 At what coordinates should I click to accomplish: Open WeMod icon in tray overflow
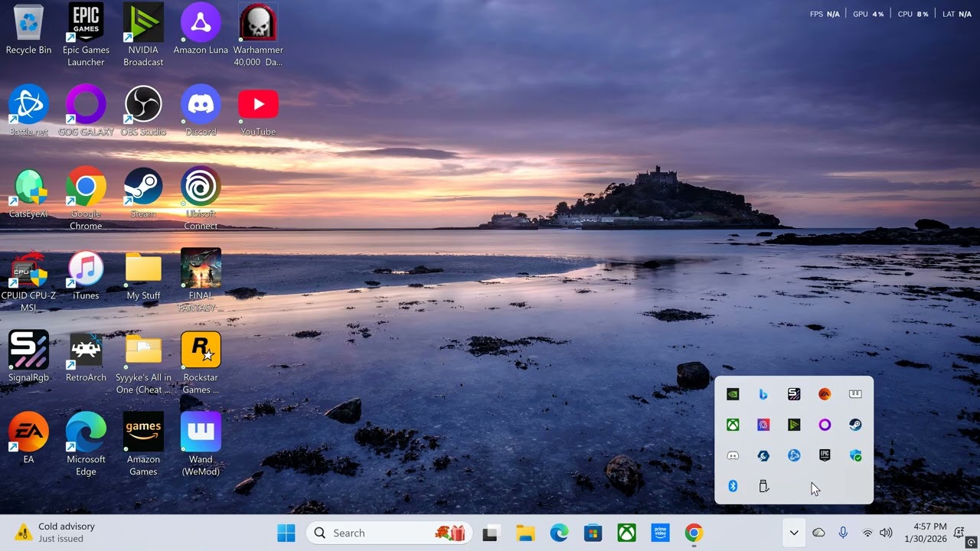(x=855, y=394)
